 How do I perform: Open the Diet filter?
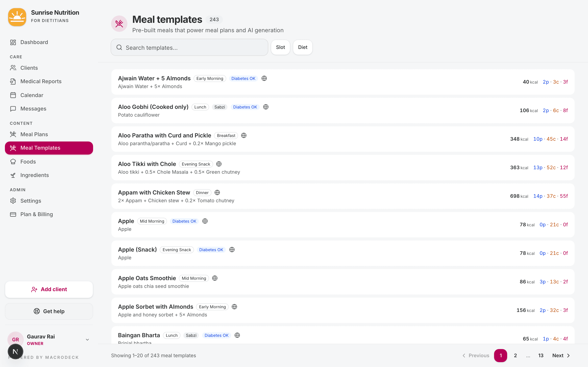(303, 47)
